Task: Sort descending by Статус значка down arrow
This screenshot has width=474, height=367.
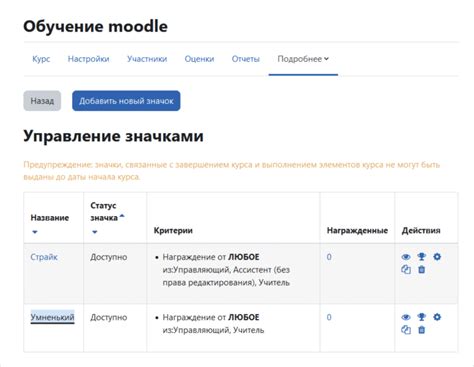Action: pyautogui.click(x=95, y=232)
